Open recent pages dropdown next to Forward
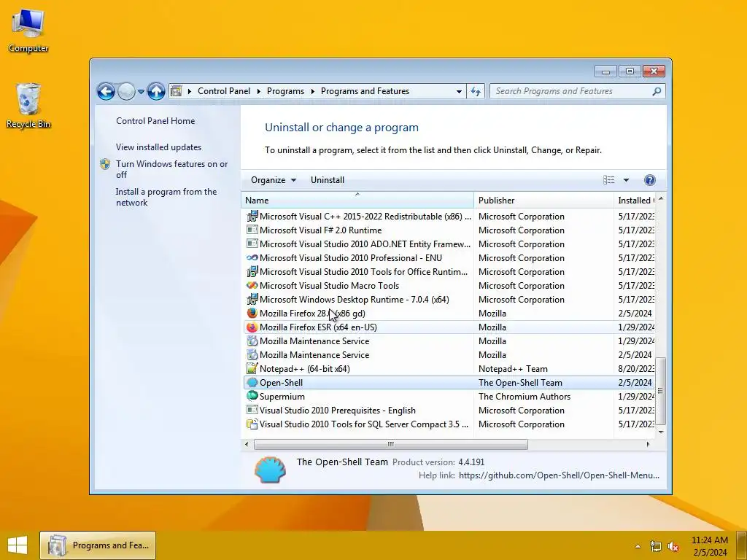This screenshot has width=747, height=560. (141, 91)
